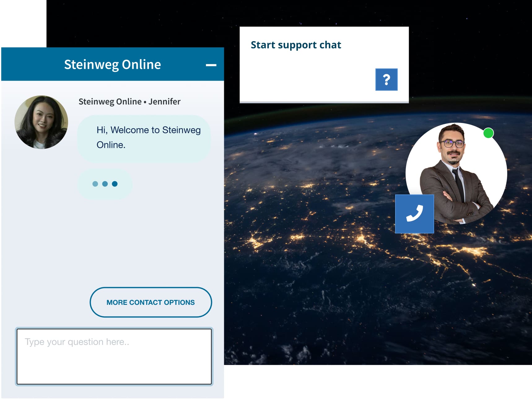Click the middle typing indicator dot

[105, 184]
